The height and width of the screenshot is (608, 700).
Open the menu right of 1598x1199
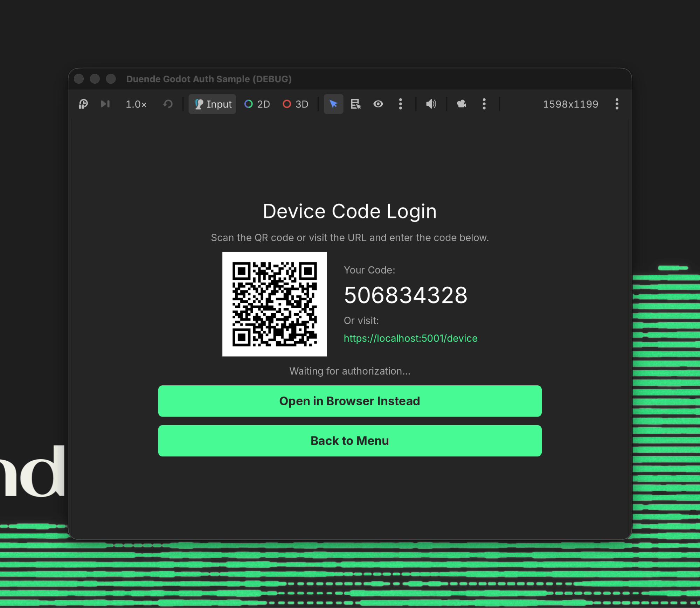617,104
